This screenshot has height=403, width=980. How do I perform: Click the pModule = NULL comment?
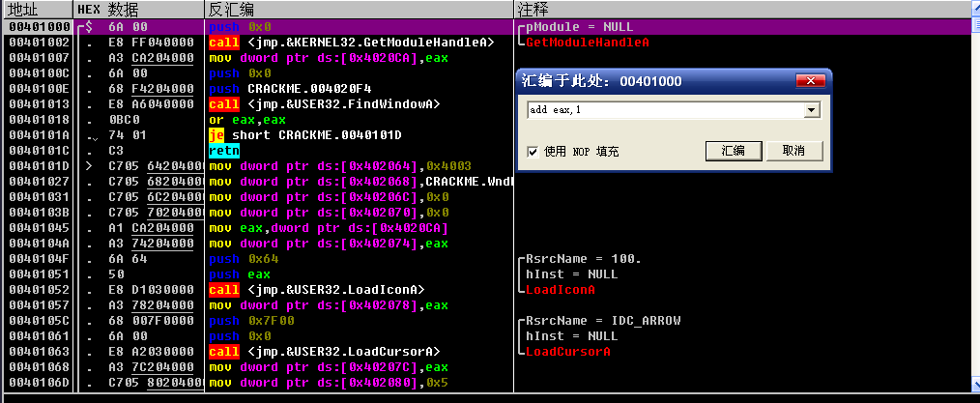pyautogui.click(x=579, y=27)
